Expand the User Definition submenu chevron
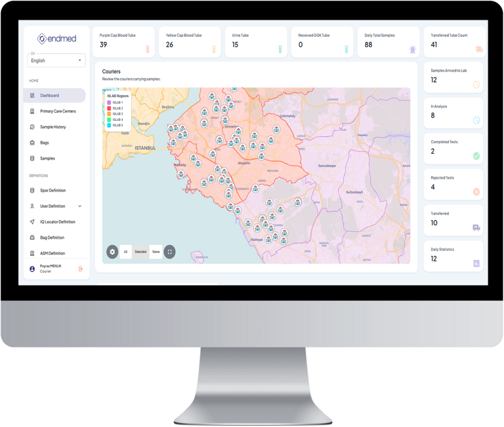The image size is (504, 427). 80,206
